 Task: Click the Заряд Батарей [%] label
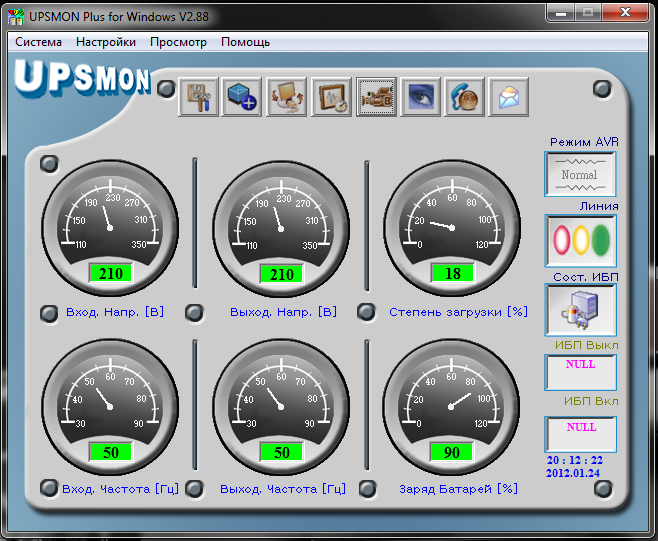tap(458, 489)
